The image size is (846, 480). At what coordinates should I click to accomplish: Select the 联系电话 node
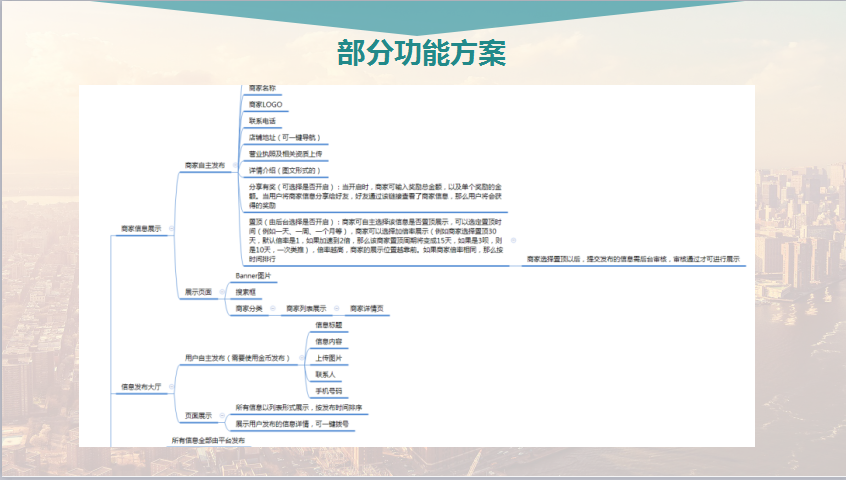click(262, 121)
